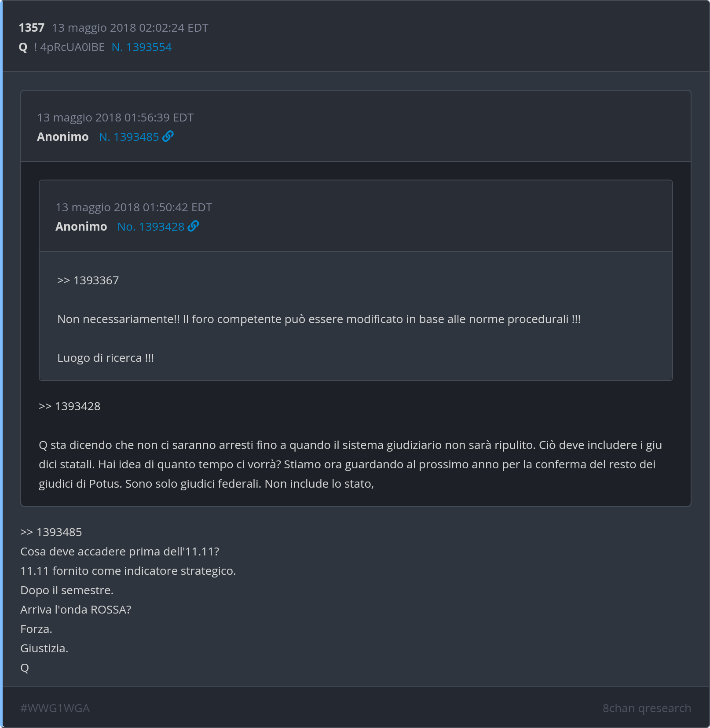Click timestamp 13 maggio 2018 02:02:24 EDT

coord(130,28)
